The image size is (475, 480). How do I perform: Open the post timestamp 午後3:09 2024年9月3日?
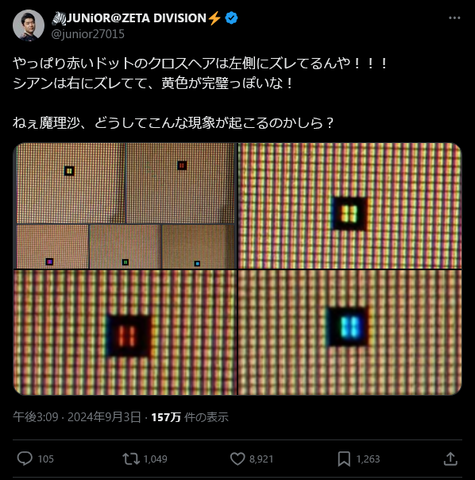point(77,417)
